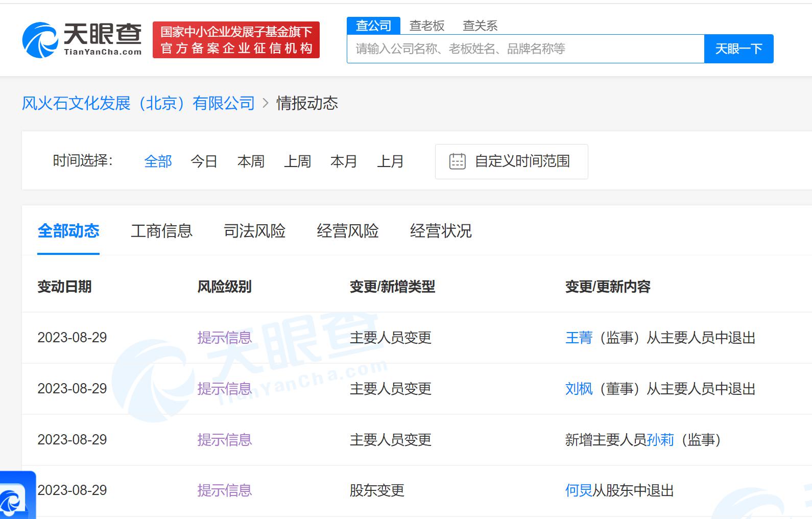812x519 pixels.
Task: Select 今日 time filter
Action: (204, 161)
